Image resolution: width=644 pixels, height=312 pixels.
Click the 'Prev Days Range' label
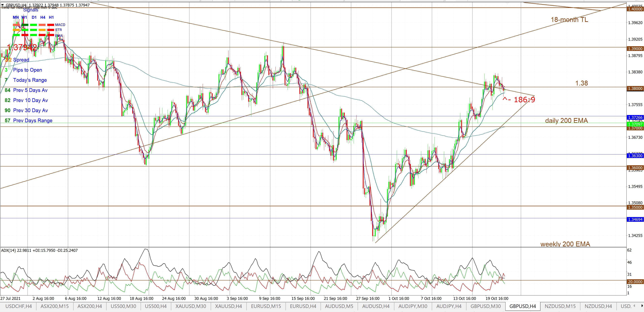[x=33, y=121]
